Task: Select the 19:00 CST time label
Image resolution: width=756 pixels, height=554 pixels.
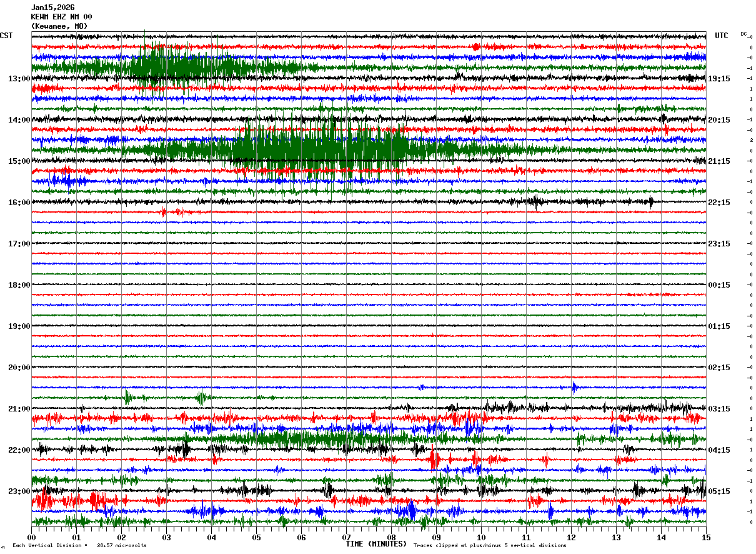Action: [19, 326]
